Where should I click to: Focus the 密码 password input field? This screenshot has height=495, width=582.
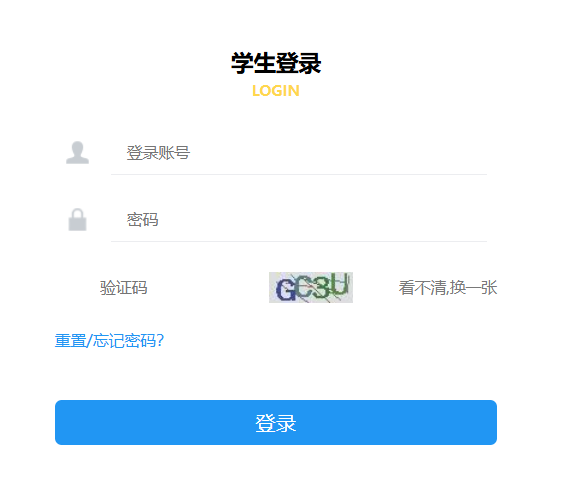click(x=299, y=220)
